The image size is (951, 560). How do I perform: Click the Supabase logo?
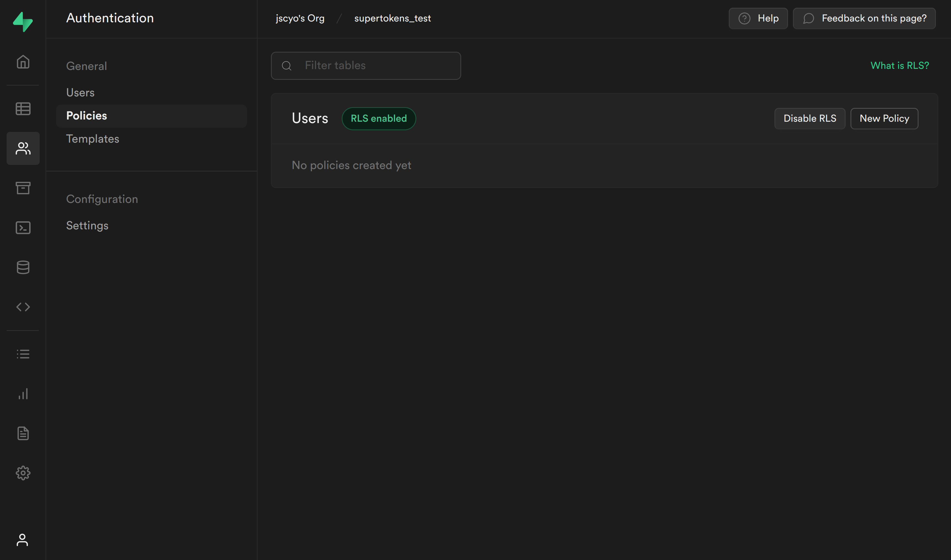[x=23, y=21]
